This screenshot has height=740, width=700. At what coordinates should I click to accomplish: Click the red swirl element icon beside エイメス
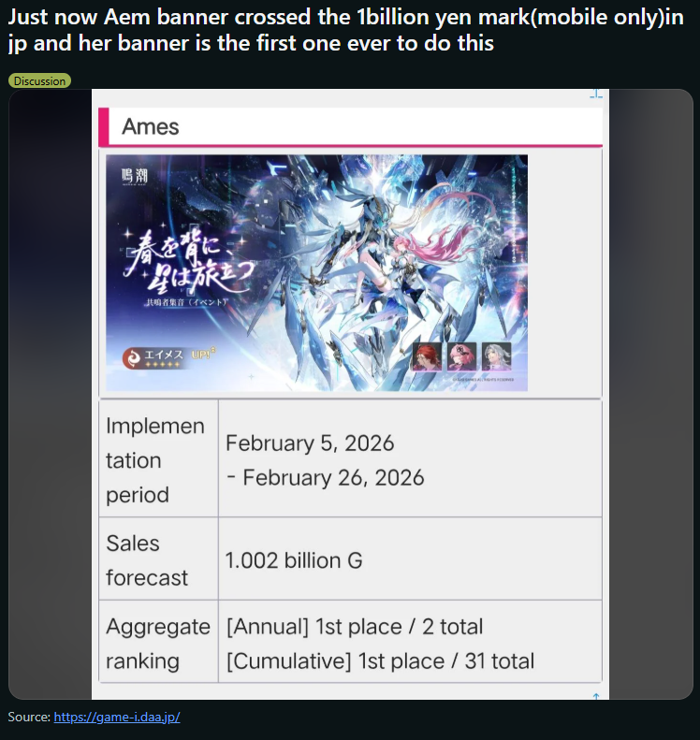coord(132,358)
